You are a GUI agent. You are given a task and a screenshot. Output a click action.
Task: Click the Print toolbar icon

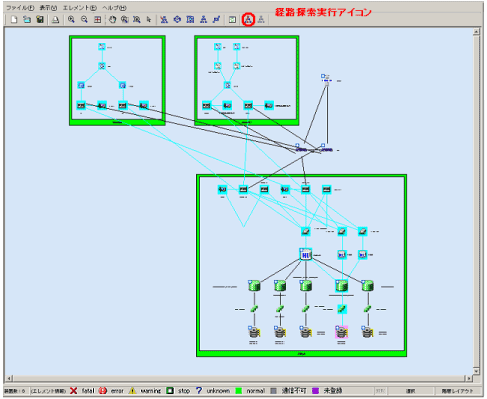(x=55, y=20)
